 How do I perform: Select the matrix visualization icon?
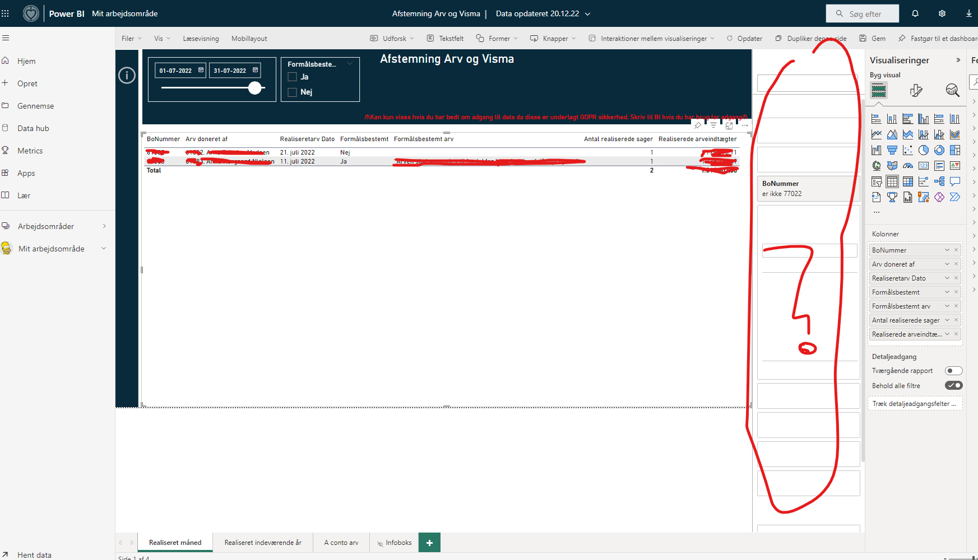point(908,181)
